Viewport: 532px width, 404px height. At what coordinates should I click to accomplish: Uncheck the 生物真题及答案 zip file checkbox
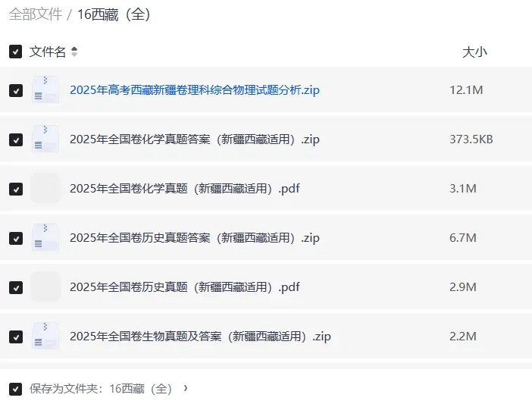16,337
